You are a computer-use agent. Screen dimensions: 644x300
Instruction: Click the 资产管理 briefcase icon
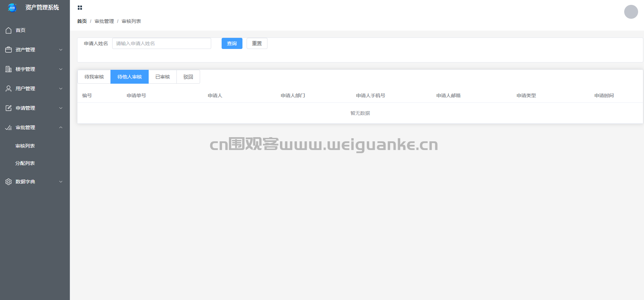coord(9,50)
